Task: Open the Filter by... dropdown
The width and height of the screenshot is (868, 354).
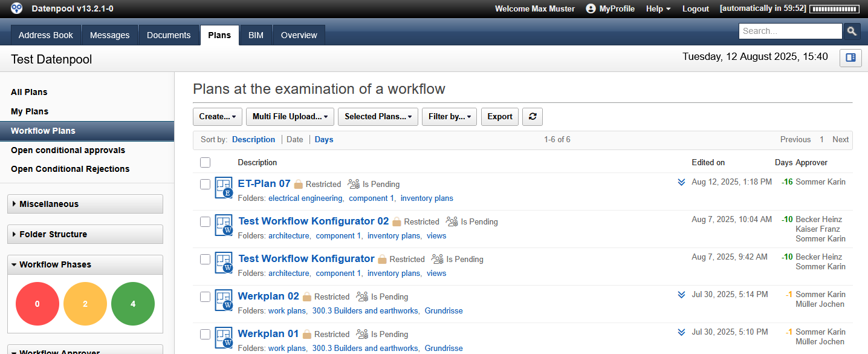Action: pos(449,116)
